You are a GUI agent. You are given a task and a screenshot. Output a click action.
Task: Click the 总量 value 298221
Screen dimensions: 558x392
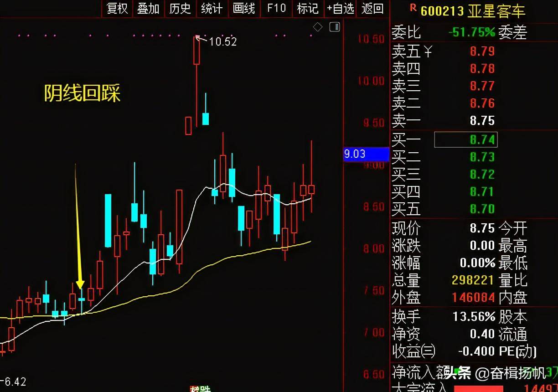coord(473,280)
